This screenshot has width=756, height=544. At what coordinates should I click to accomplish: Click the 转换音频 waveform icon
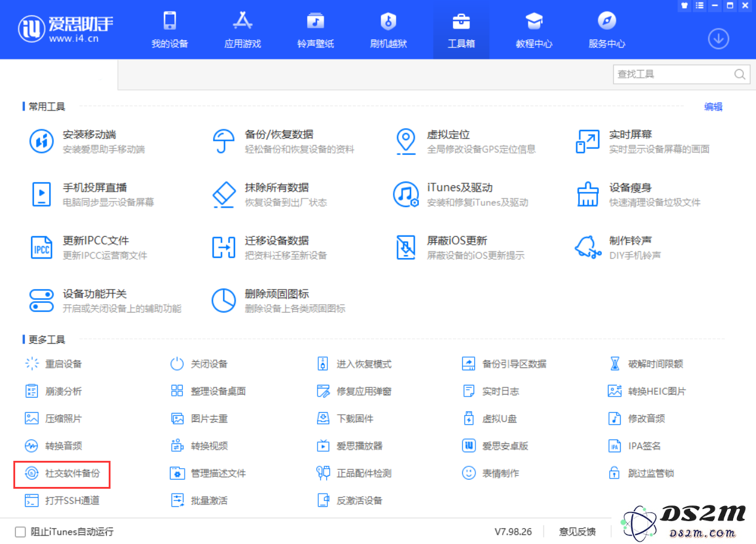[32, 446]
